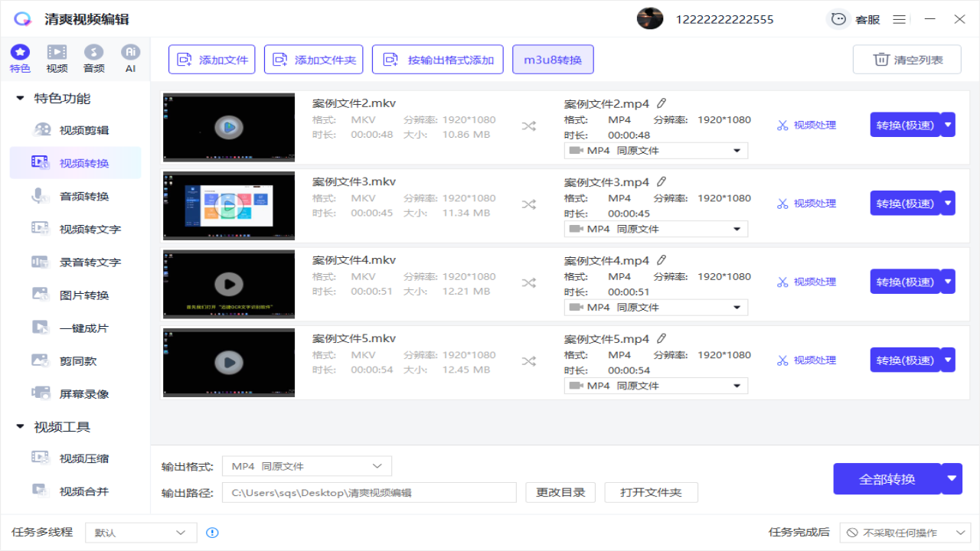
Task: Open 视频处理 for 案例文件2.mkv
Action: [806, 126]
